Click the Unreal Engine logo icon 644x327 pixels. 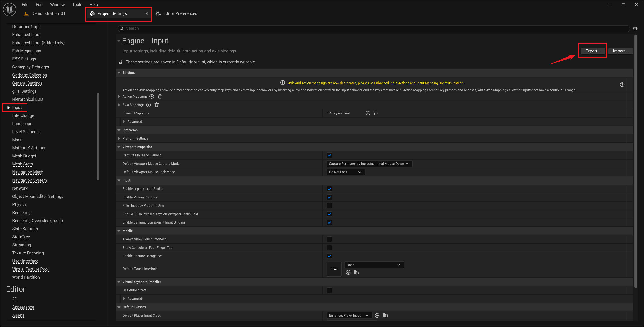(10, 10)
